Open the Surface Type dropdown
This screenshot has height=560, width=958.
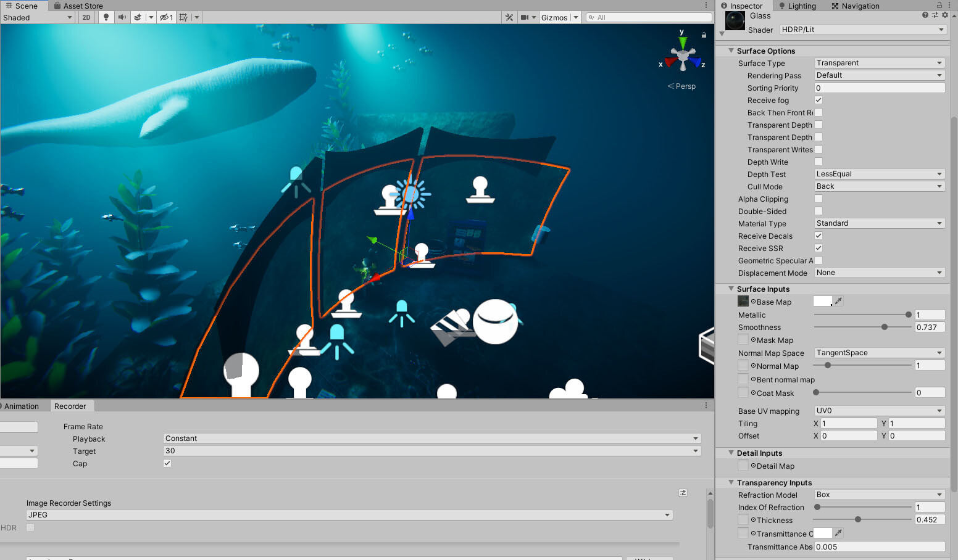[878, 62]
